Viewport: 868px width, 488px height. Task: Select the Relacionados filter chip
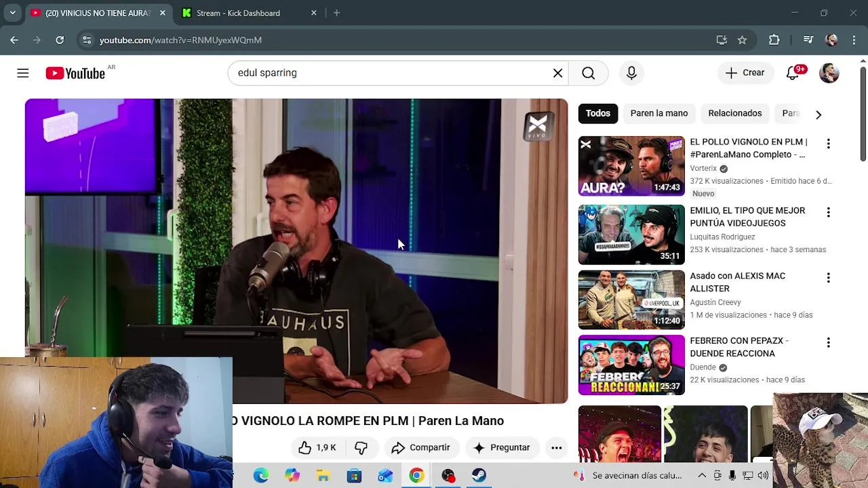tap(735, 113)
